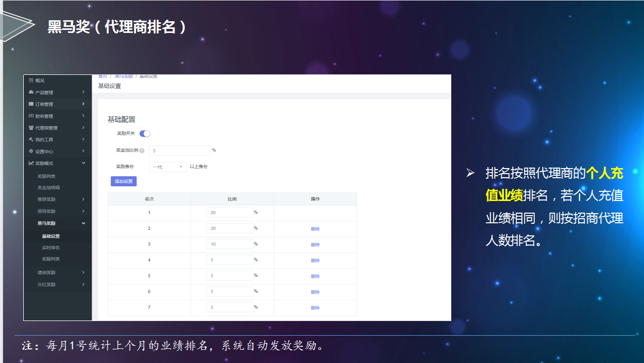The width and height of the screenshot is (644, 363).
Task: Click the cloud icon beside 产品管理
Action: (x=31, y=92)
